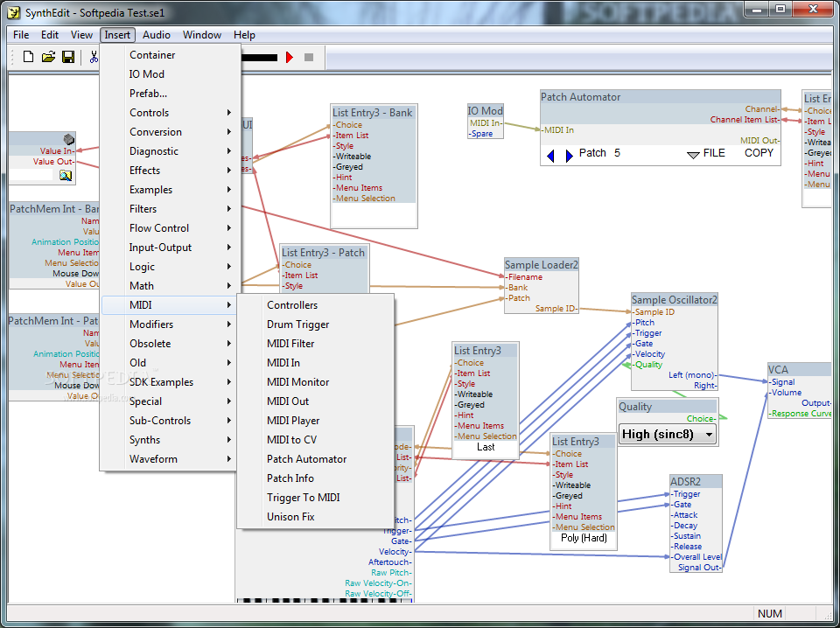Insert Controllers from the MIDI submenu

point(316,305)
